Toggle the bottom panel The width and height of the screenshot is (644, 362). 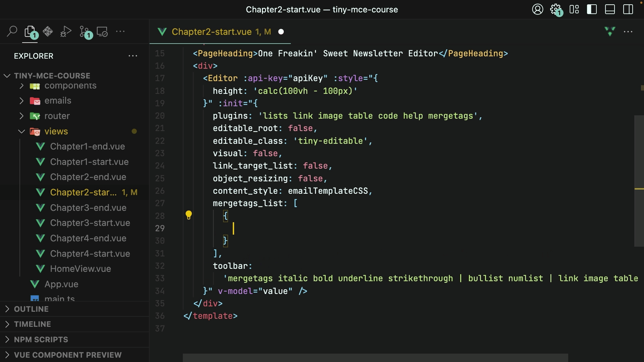point(610,9)
